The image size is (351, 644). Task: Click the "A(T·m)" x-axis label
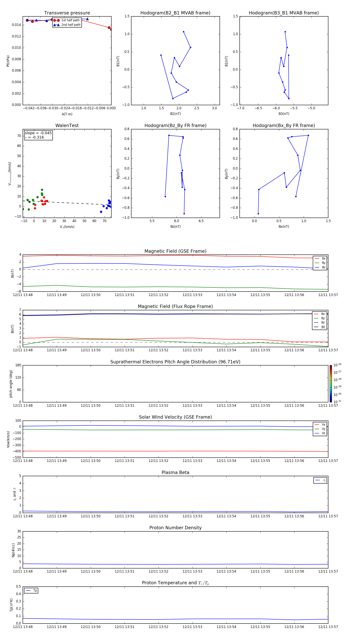(x=67, y=114)
